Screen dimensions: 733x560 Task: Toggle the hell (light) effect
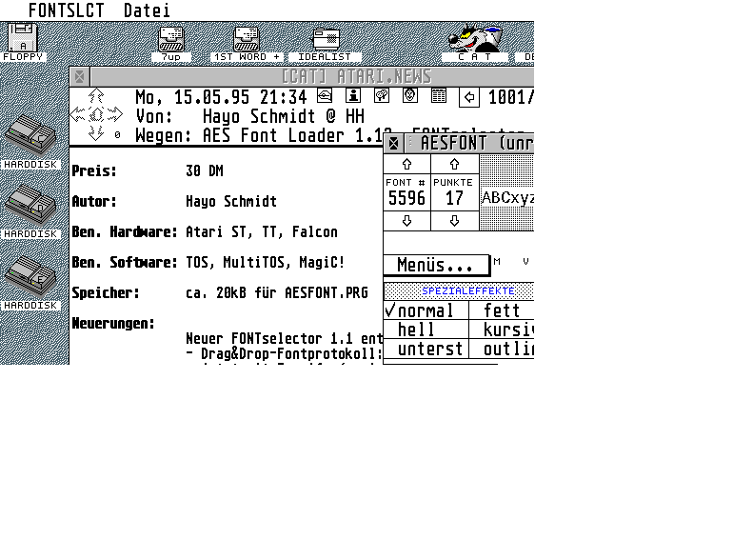click(x=426, y=330)
